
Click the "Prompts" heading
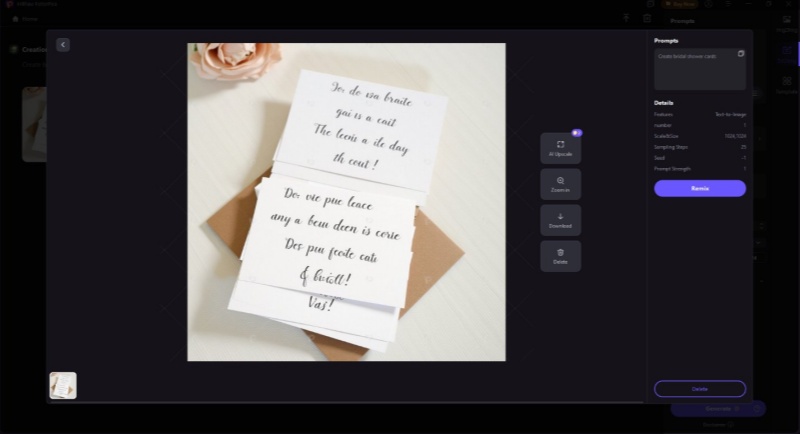click(x=666, y=41)
